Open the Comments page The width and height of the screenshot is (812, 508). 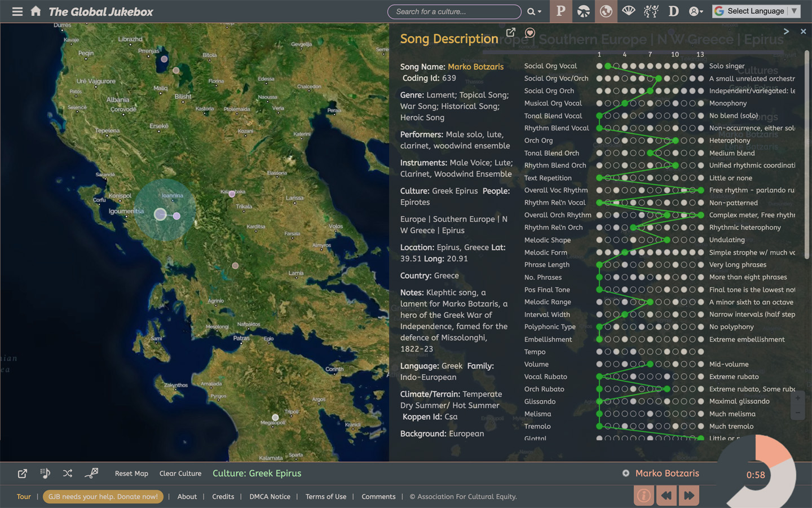[x=378, y=497]
